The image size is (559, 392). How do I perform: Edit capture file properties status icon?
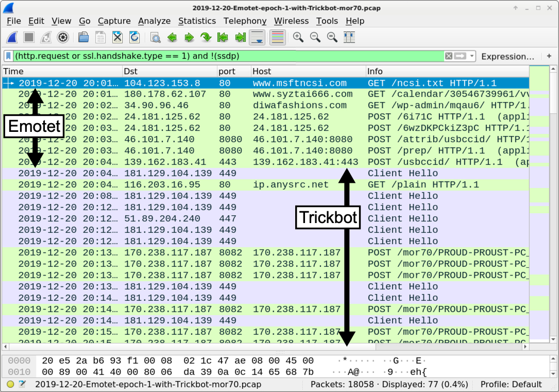click(x=23, y=384)
